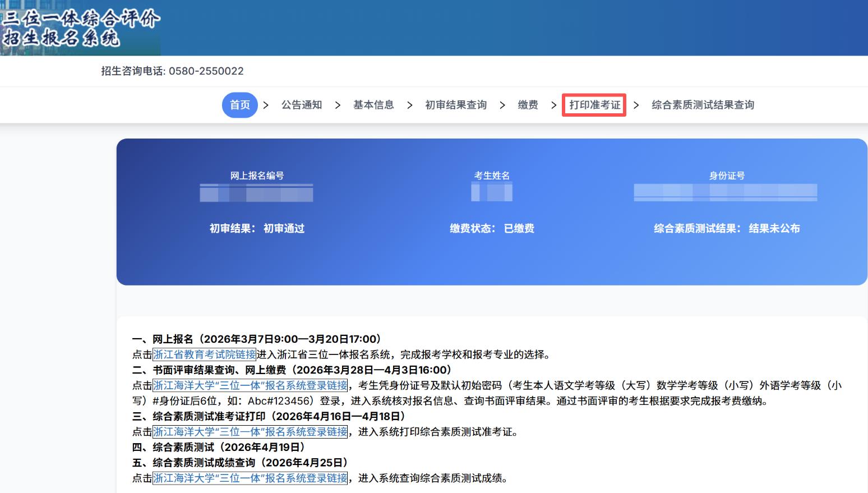The image size is (868, 493).
Task: Switch to the 基本信息 step
Action: tap(373, 105)
